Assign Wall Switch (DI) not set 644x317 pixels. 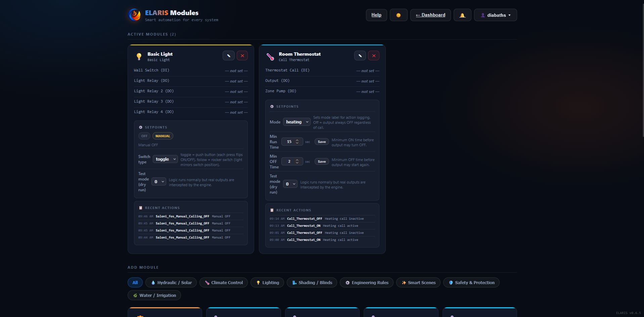click(x=236, y=71)
